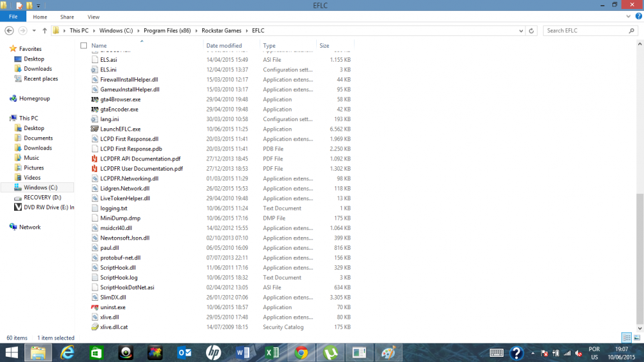
Task: Open Explorer help question mark
Action: pyautogui.click(x=639, y=17)
